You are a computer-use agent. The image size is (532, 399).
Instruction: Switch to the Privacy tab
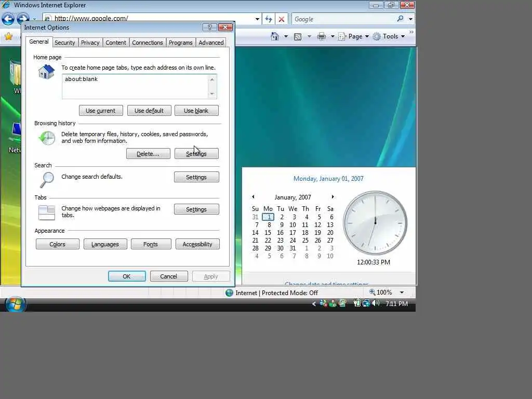(90, 43)
